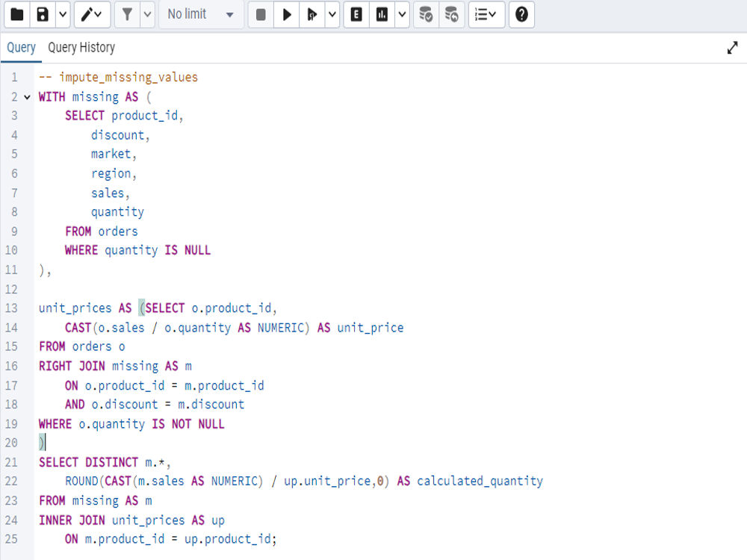Image resolution: width=747 pixels, height=560 pixels.
Task: Expand the explain options dropdown arrow
Action: tap(402, 14)
